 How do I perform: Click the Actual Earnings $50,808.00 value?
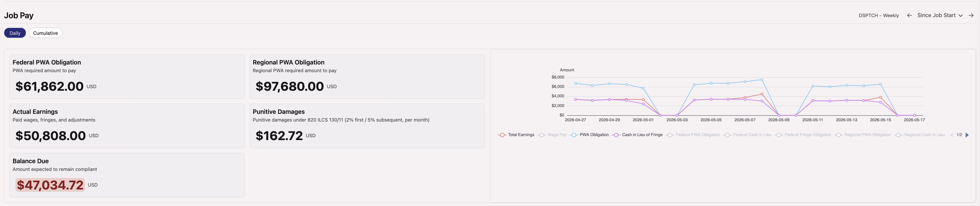51,136
